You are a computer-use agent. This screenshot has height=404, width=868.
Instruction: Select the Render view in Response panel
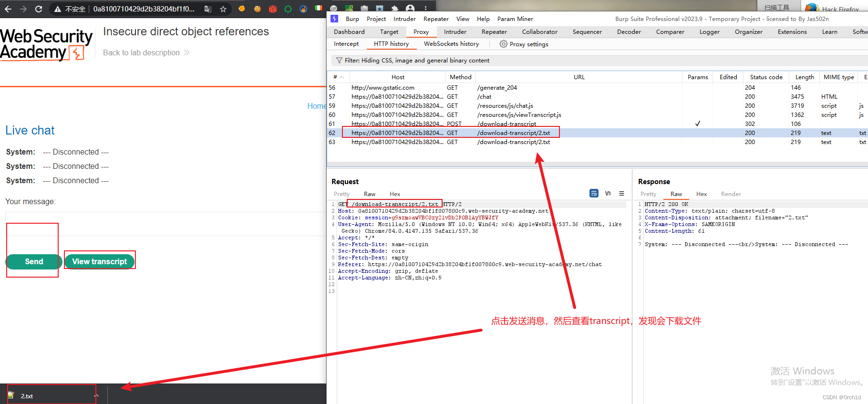coord(731,194)
